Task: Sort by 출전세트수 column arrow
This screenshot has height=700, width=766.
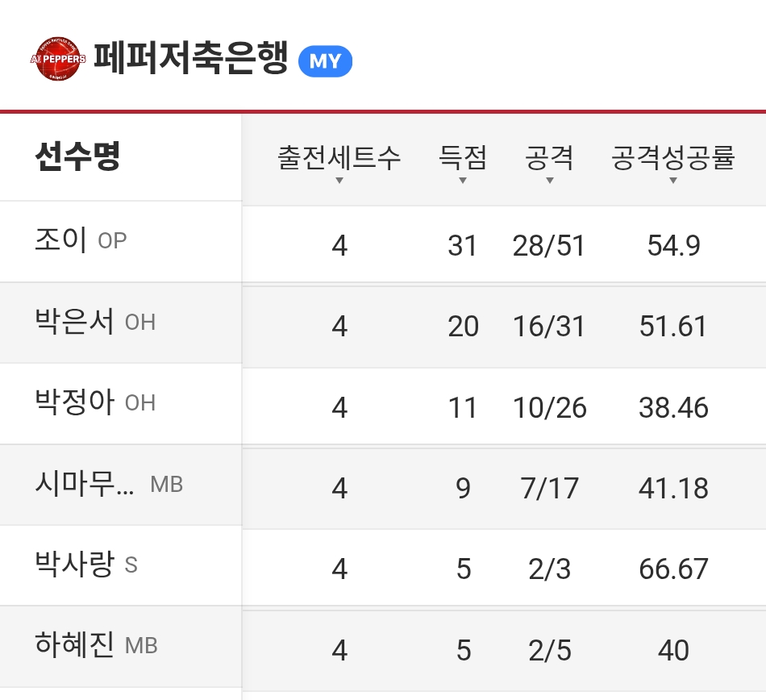Action: (x=339, y=181)
